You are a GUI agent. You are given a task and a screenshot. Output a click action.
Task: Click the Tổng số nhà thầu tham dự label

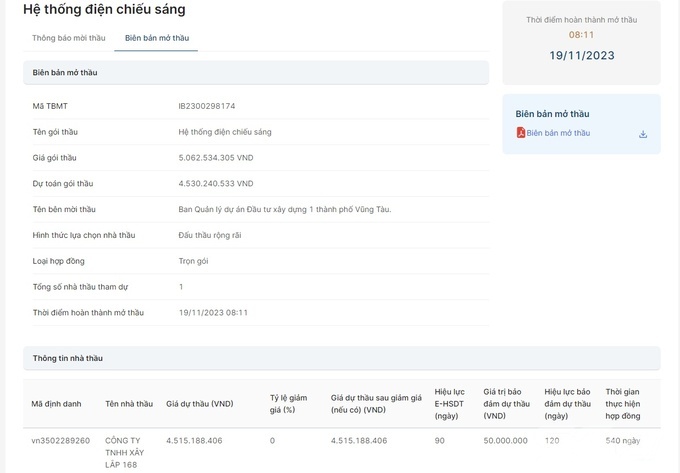tap(80, 287)
